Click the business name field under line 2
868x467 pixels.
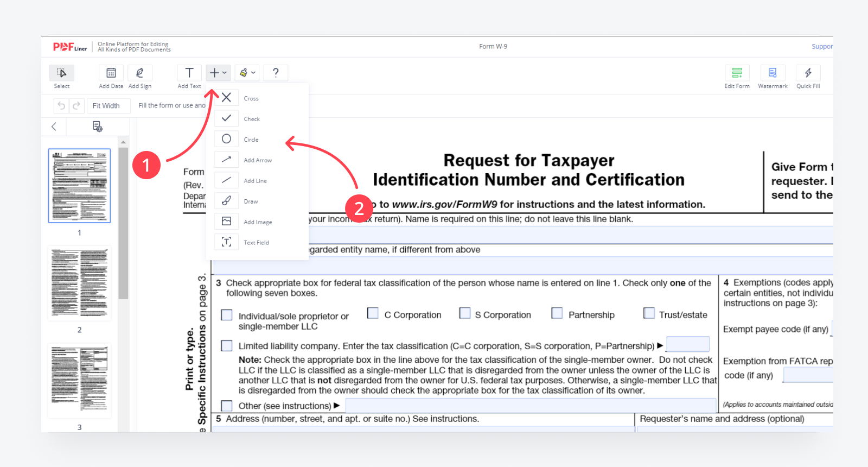[524, 266]
